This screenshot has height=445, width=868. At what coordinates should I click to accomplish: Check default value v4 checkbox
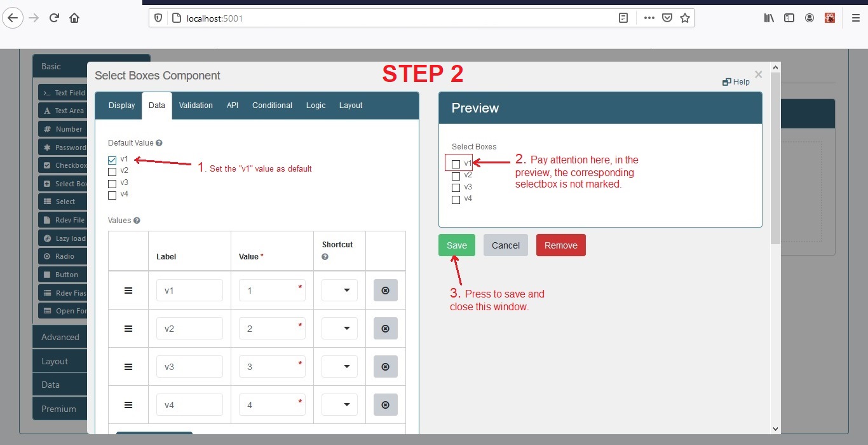click(x=112, y=195)
